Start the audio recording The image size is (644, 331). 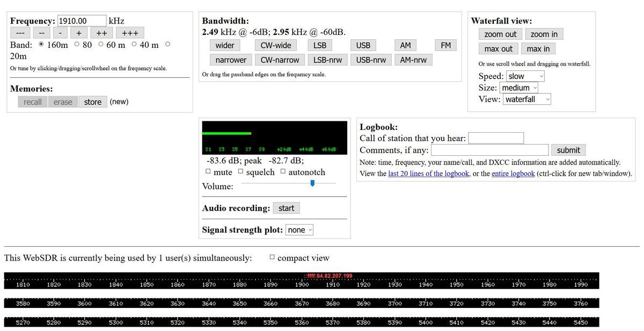(x=286, y=208)
